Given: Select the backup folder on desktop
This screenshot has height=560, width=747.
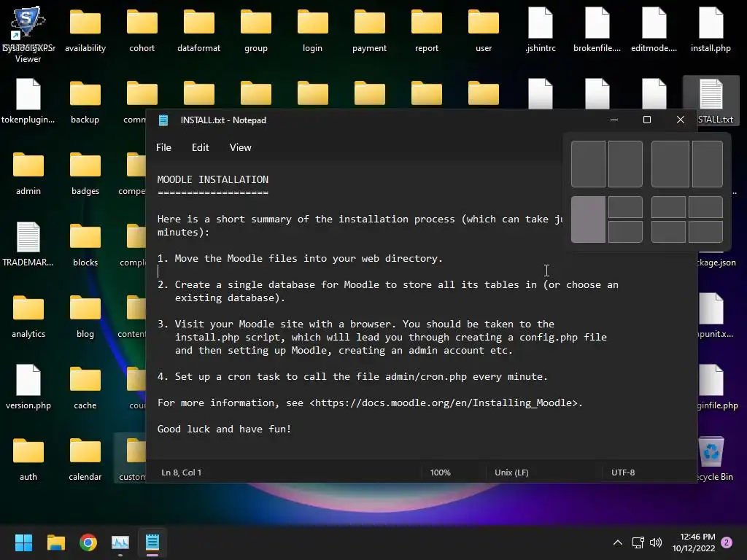Looking at the screenshot, I should tap(85, 101).
